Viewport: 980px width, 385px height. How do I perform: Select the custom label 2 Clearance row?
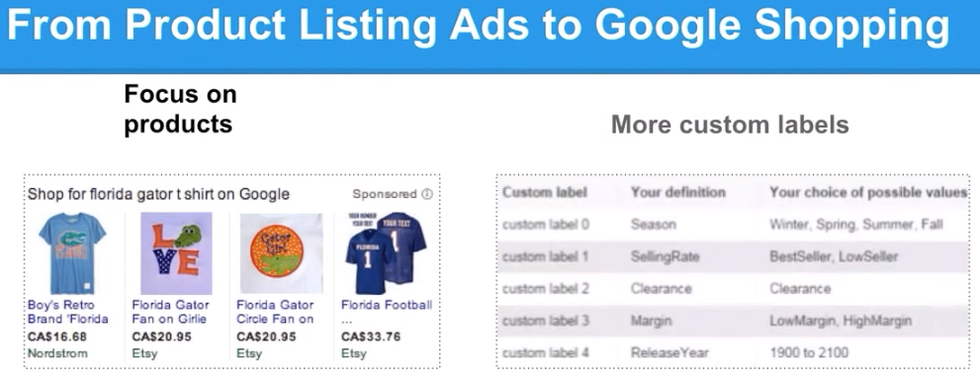tap(733, 289)
